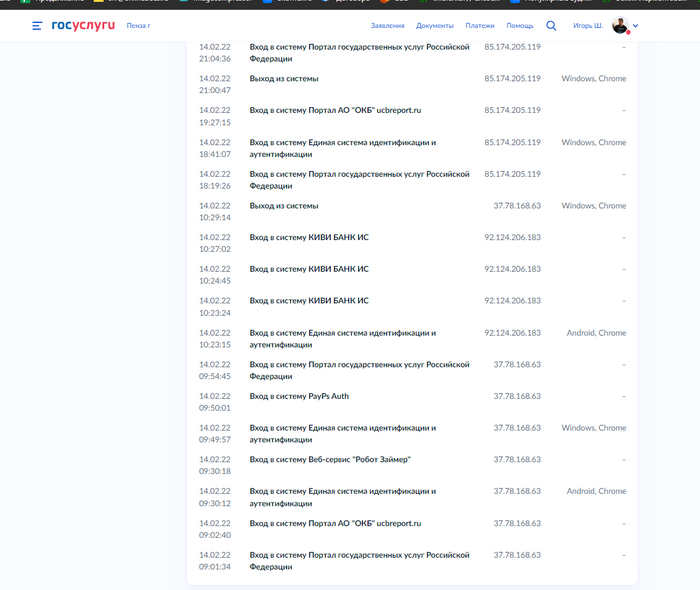Viewport: 700px width, 590px height.
Task: Select the Выход из системы entry at 10:29:14
Action: click(284, 206)
